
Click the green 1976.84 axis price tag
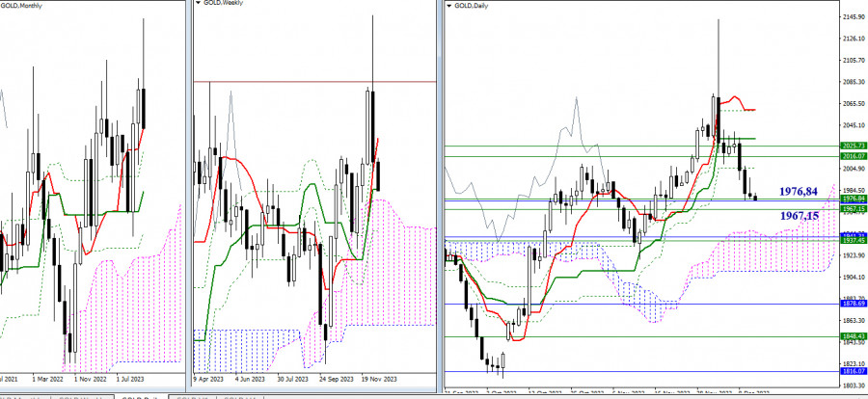click(x=854, y=199)
